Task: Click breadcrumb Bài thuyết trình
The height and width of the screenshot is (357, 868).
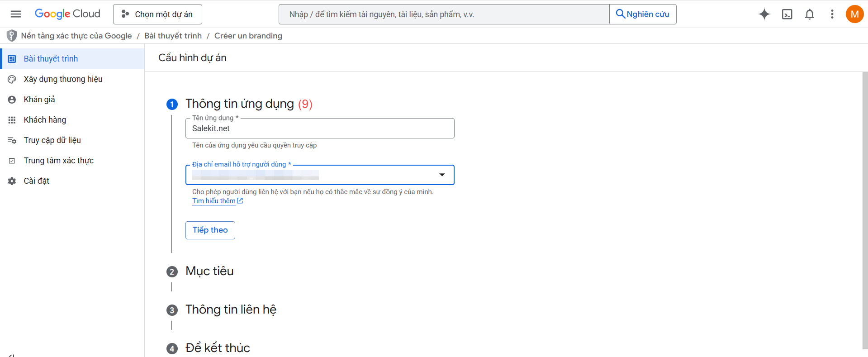Action: point(173,36)
